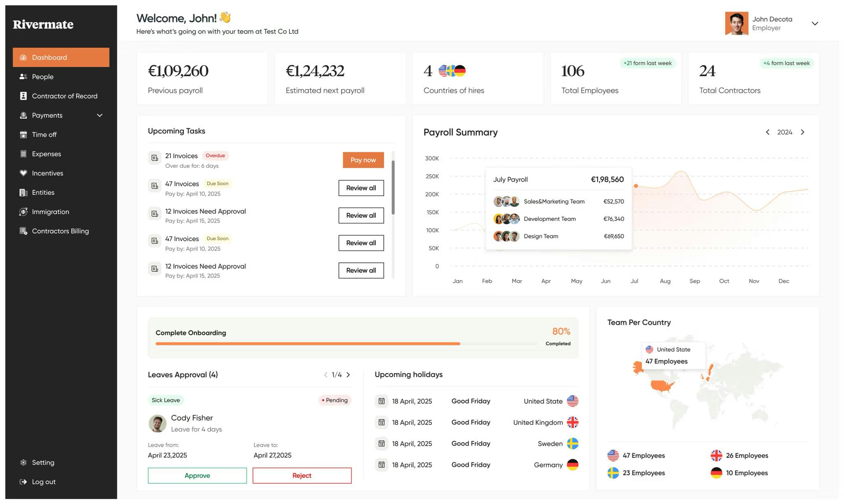The image size is (844, 504).
Task: Click the Contractors Billing sidebar icon
Action: click(23, 231)
